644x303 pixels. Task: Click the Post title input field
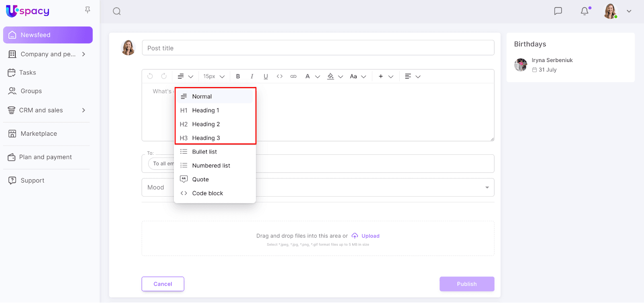click(x=318, y=48)
